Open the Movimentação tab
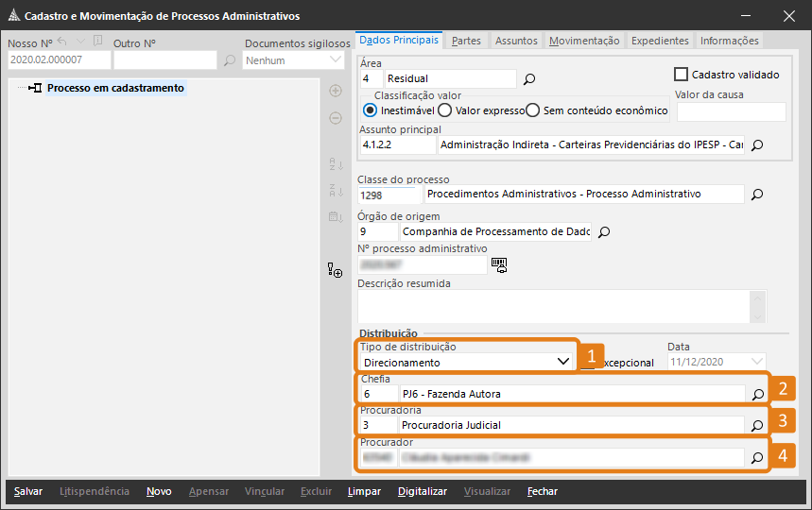Screen dimensions: 812x510 tap(584, 41)
